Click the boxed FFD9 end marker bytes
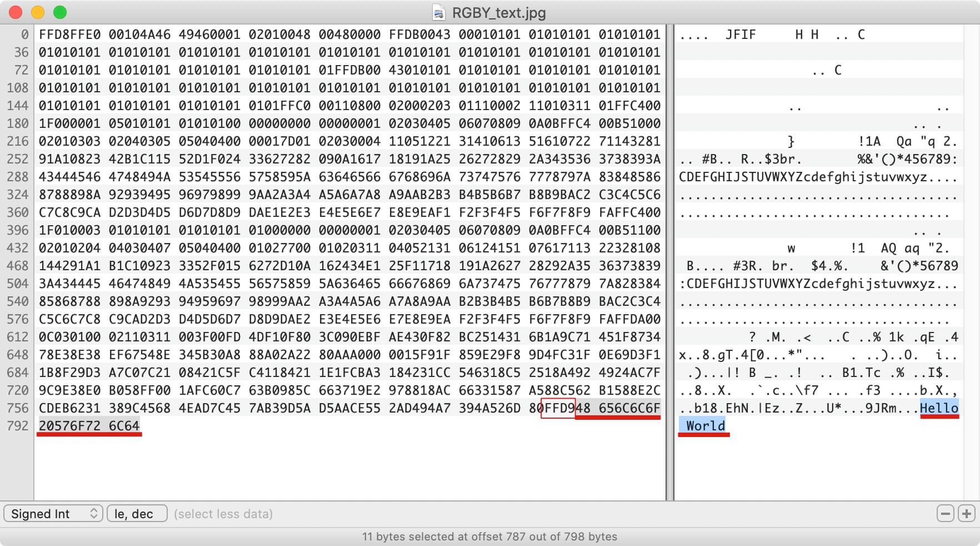This screenshot has width=980, height=546. point(558,408)
